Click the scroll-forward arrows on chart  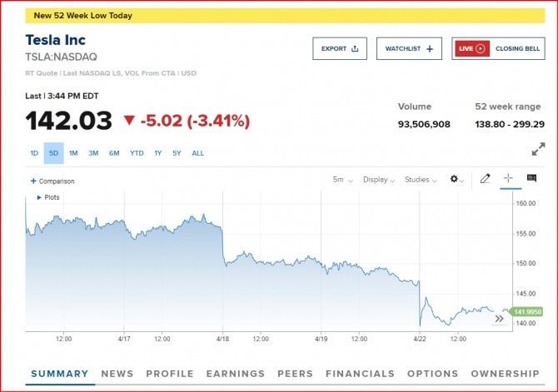(x=499, y=318)
